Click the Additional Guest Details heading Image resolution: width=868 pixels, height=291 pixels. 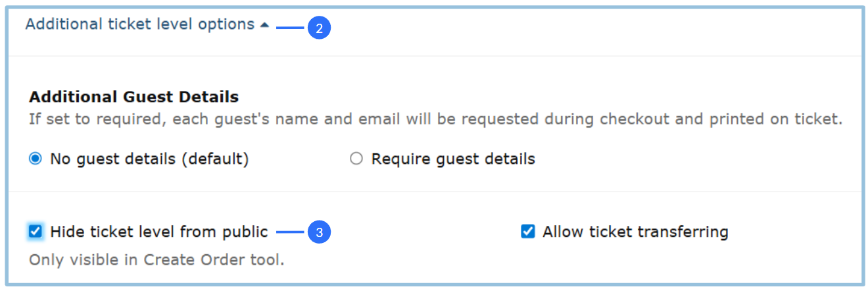[x=133, y=97]
